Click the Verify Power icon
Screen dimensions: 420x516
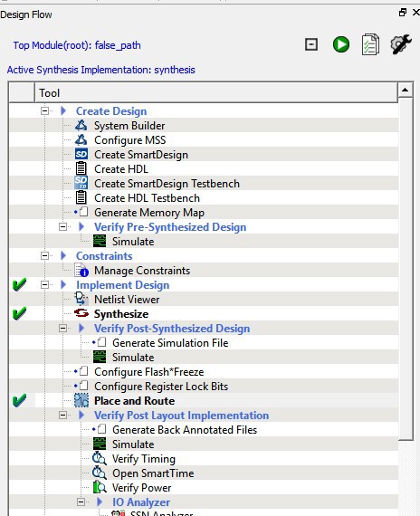pos(100,487)
